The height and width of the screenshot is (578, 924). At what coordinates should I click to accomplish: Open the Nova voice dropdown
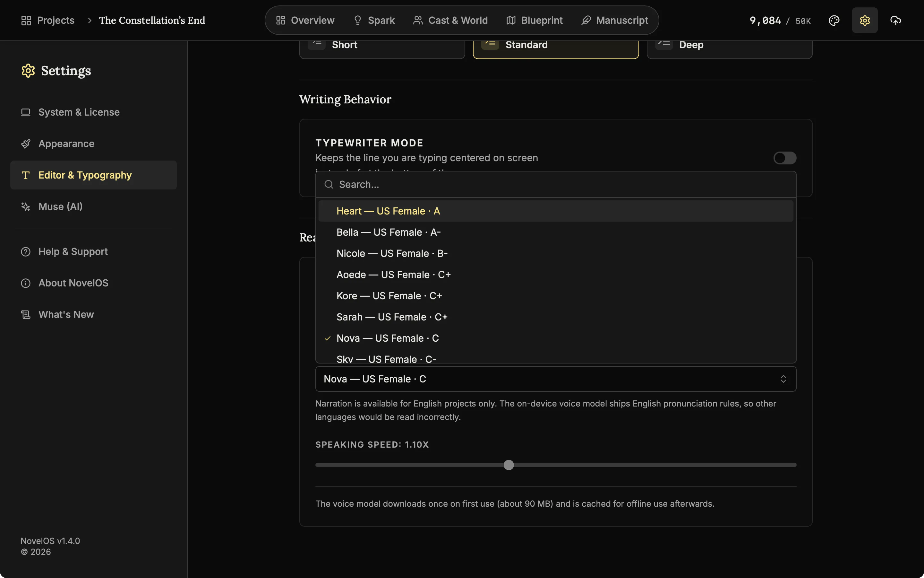coord(556,379)
